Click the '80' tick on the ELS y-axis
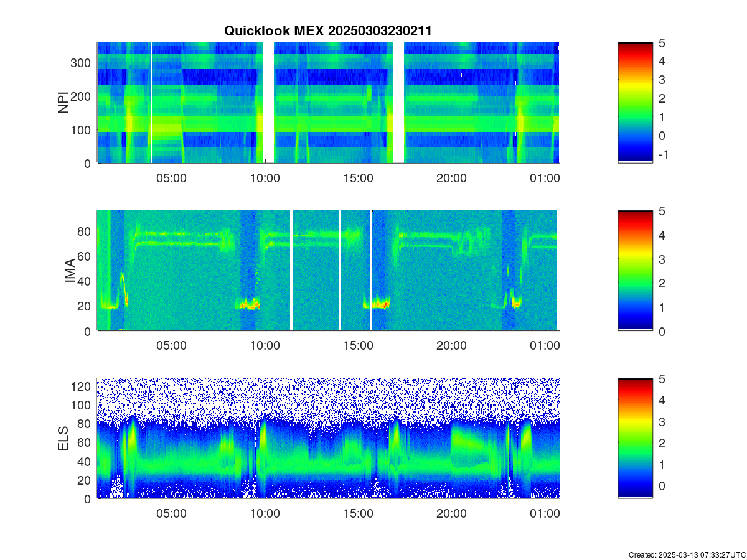 (85, 424)
